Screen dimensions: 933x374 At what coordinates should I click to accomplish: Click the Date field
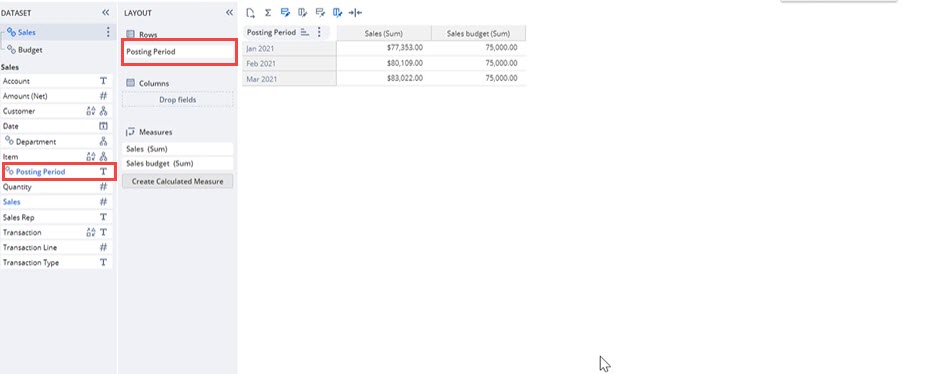tap(56, 126)
